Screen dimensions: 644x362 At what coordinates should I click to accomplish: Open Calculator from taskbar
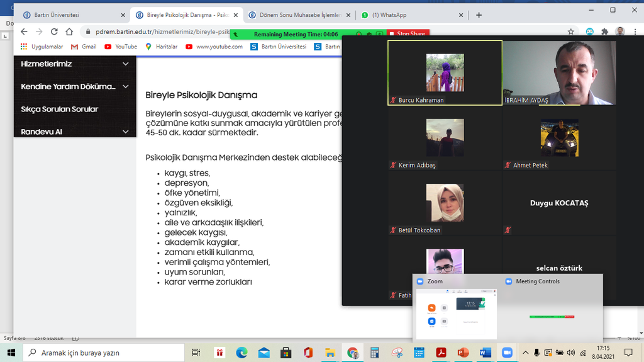pyautogui.click(x=375, y=353)
